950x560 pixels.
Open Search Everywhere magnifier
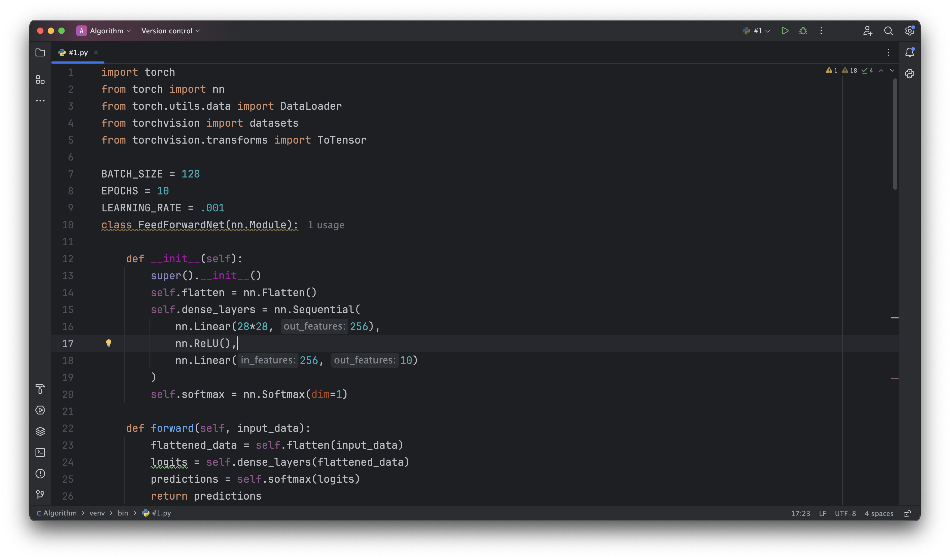point(889,31)
